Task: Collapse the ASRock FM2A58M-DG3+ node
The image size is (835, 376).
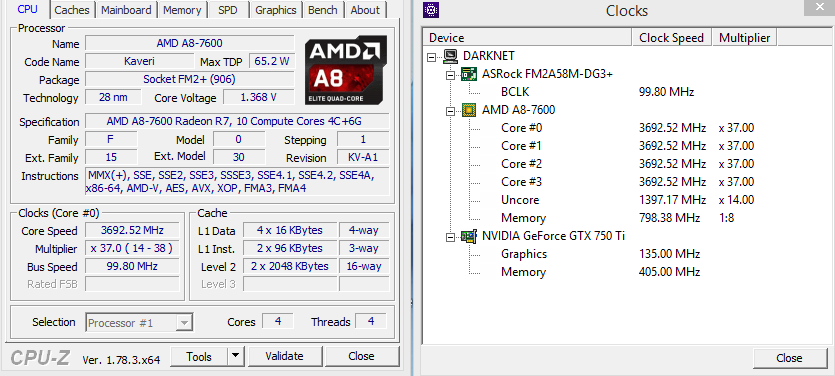Action: pyautogui.click(x=451, y=75)
